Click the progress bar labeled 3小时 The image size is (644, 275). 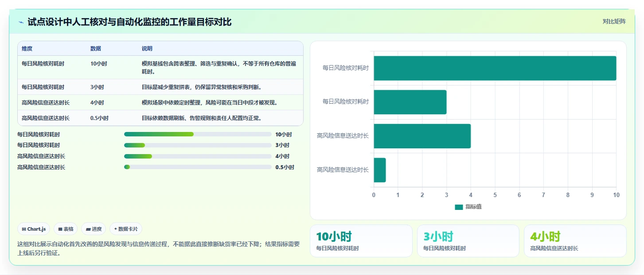198,145
